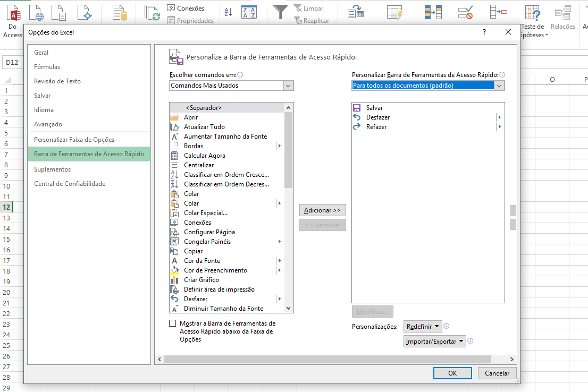Open Geral options category

pos(88,53)
